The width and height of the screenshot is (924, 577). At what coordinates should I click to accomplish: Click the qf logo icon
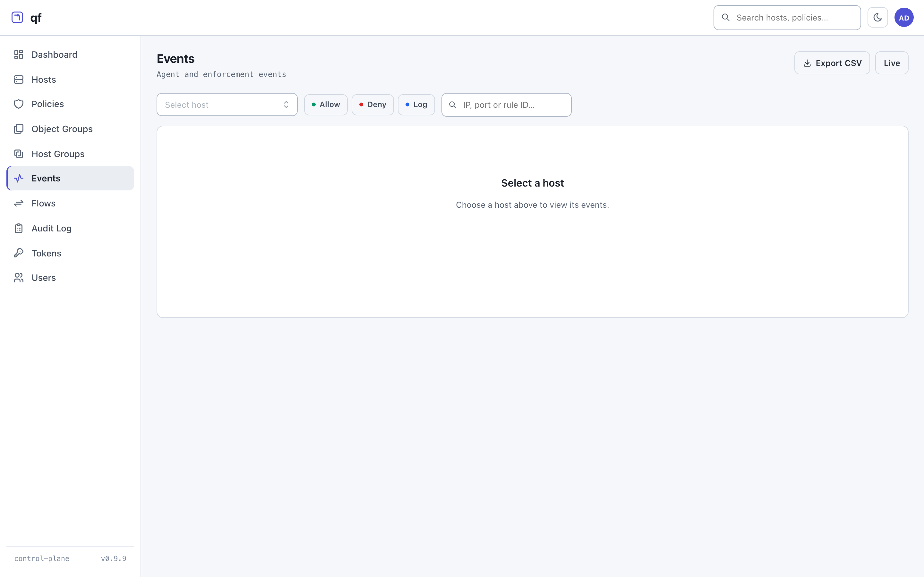click(17, 18)
